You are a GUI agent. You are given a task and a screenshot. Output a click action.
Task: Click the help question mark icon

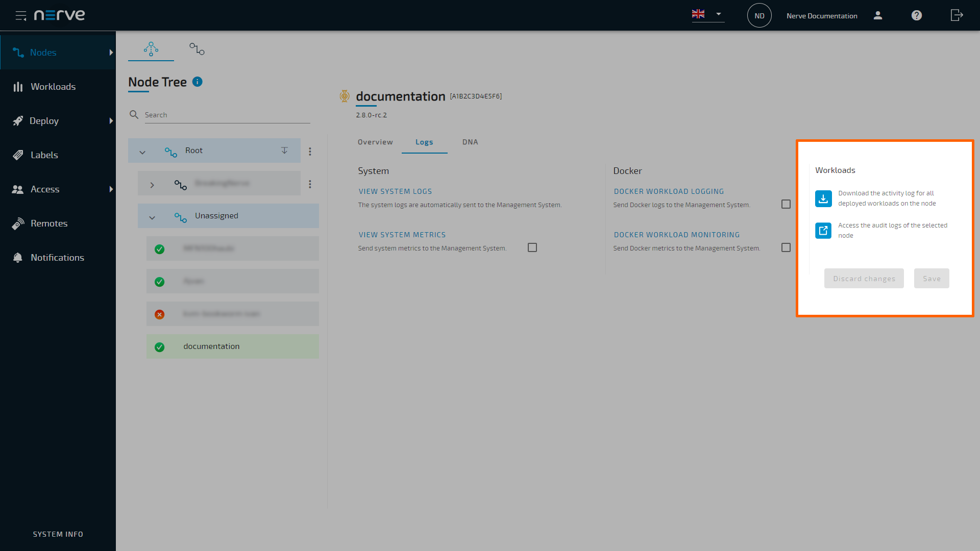(916, 15)
